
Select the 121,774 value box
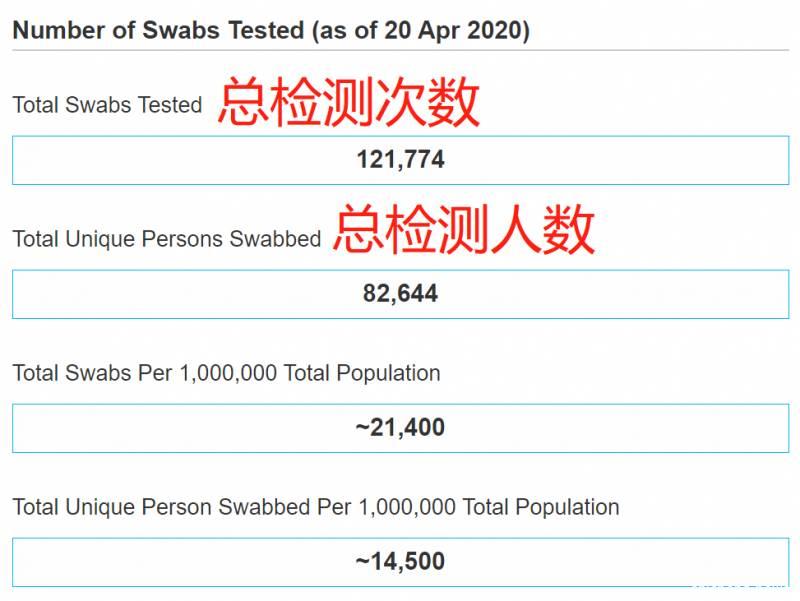(400, 160)
